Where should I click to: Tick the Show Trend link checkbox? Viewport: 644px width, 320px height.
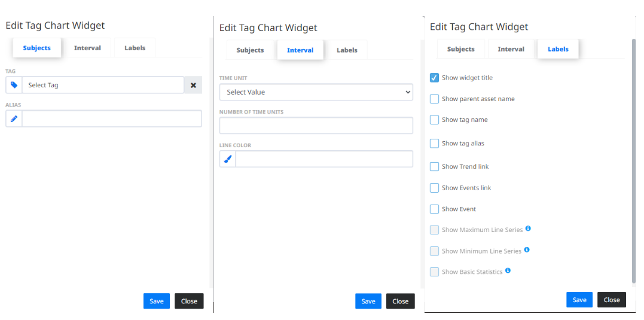434,166
